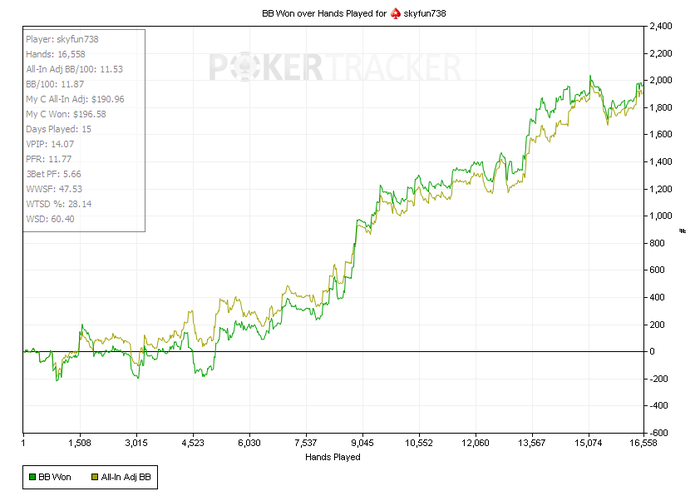The height and width of the screenshot is (501, 700).
Task: Click the 'All-In Adj BB/100: 11.53' stat
Action: click(74, 69)
